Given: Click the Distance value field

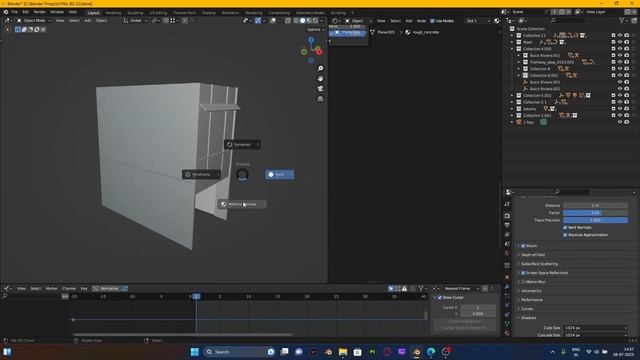Looking at the screenshot, I should [x=596, y=205].
